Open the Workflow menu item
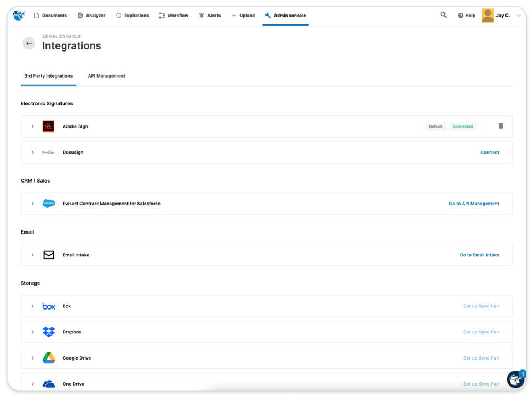The height and width of the screenshot is (400, 532). 173,15
